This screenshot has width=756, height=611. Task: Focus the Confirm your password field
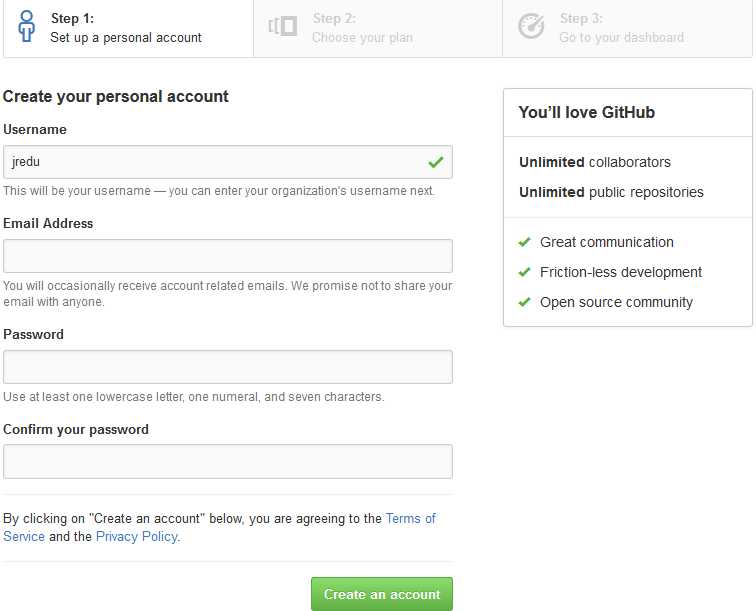228,462
